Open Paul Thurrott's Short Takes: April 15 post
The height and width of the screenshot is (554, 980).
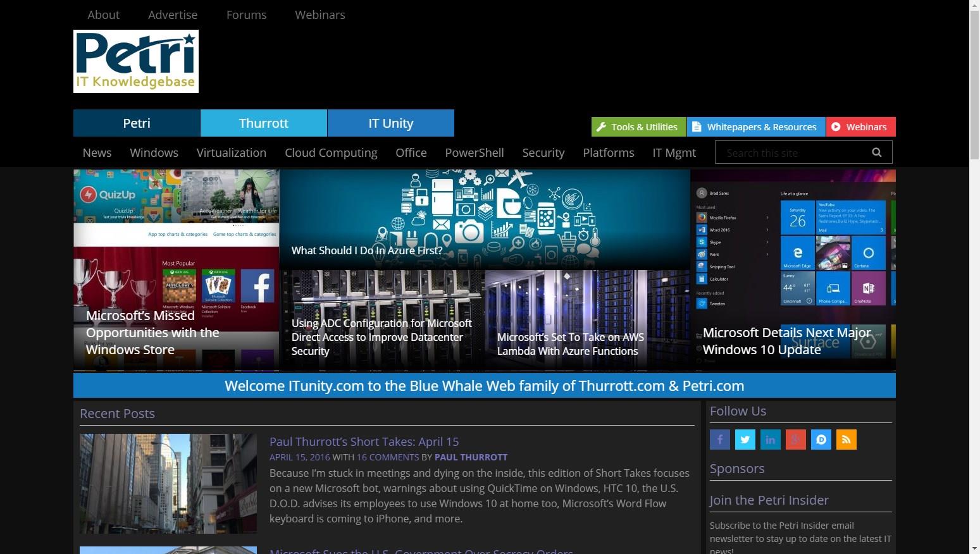[x=364, y=441]
